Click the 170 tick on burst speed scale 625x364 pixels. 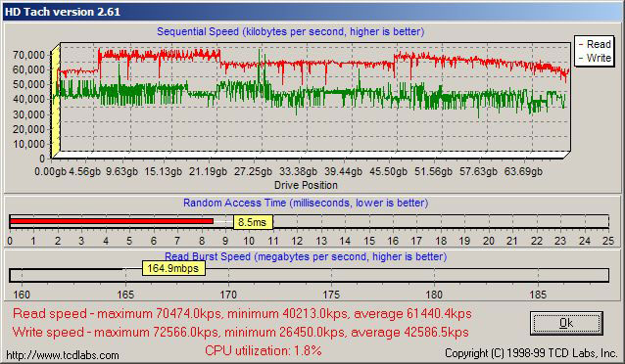pyautogui.click(x=228, y=295)
